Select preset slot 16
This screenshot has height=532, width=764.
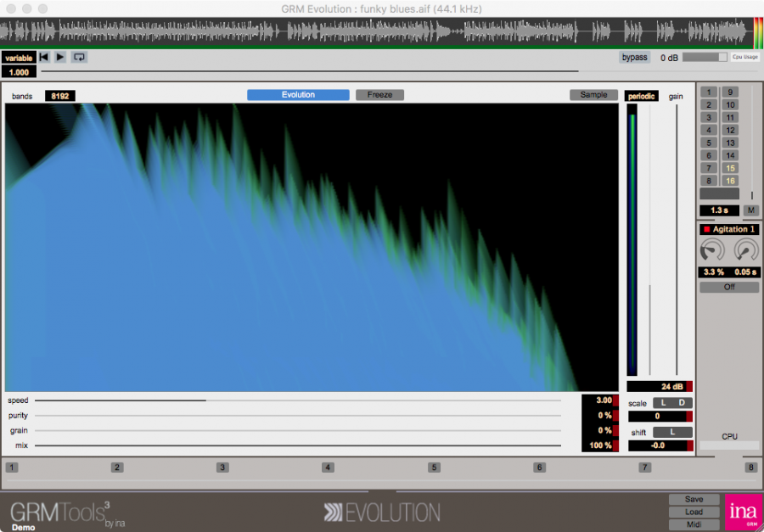pyautogui.click(x=730, y=181)
